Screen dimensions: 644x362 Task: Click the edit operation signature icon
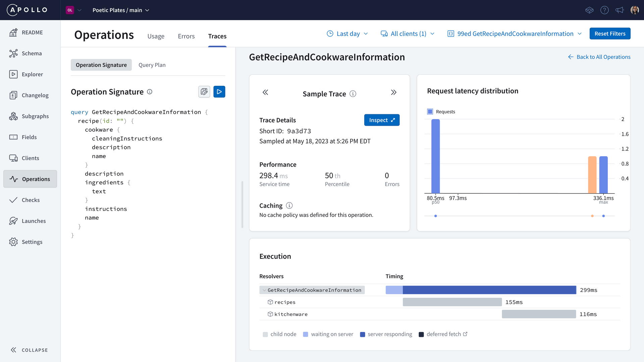204,92
